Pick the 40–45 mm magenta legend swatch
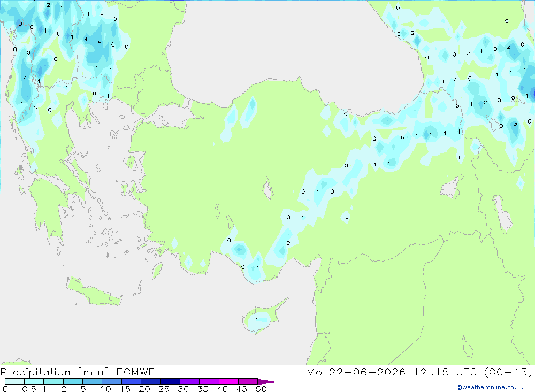 pyautogui.click(x=228, y=381)
